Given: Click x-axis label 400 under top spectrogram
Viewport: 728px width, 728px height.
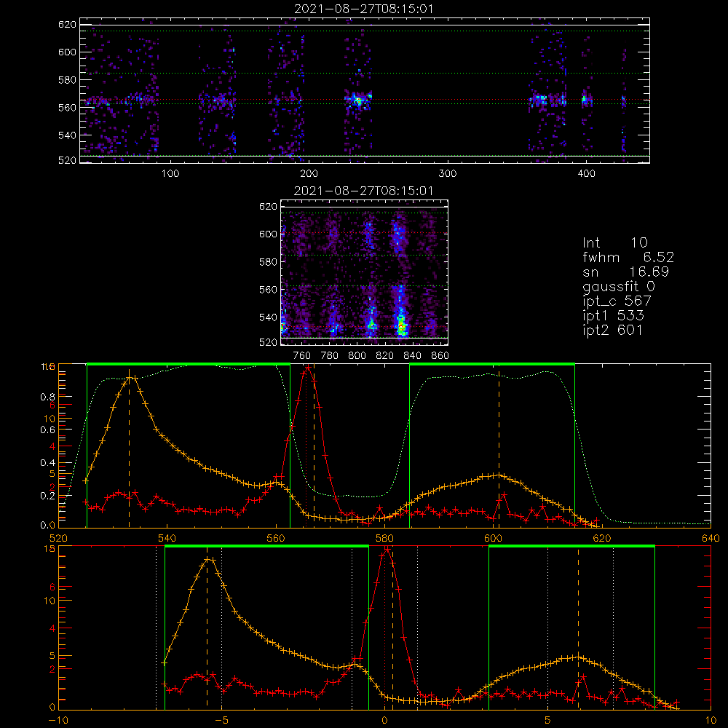Looking at the screenshot, I should click(586, 174).
